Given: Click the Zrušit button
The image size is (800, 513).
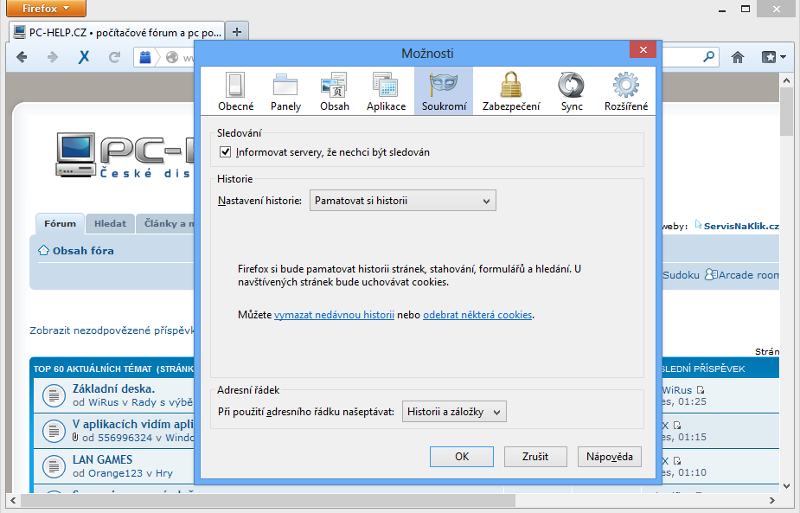Looking at the screenshot, I should [x=535, y=456].
